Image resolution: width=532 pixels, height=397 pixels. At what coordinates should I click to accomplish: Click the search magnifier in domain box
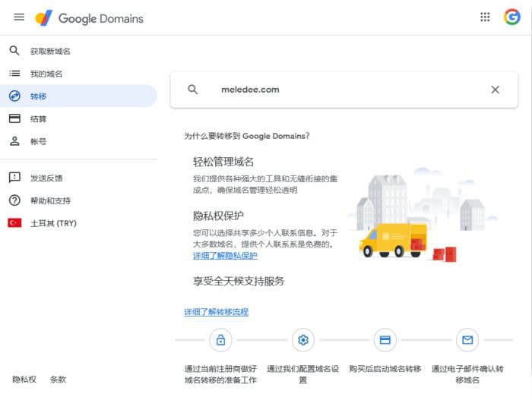point(193,90)
